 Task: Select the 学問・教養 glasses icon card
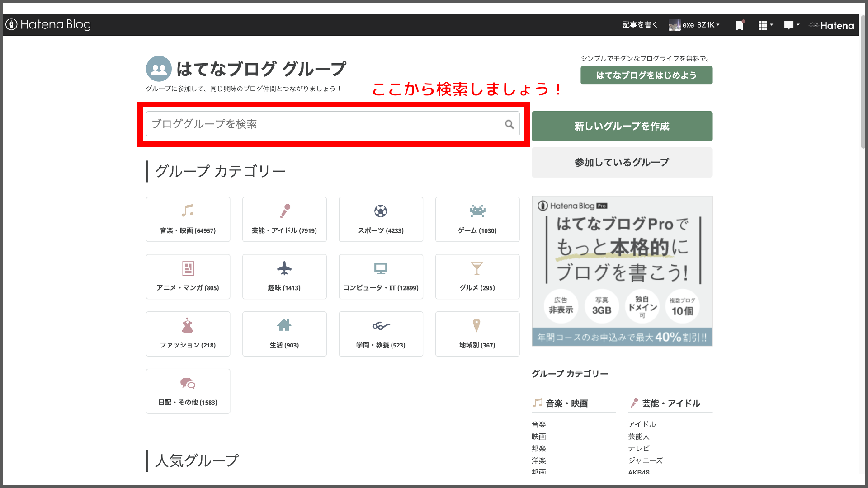click(381, 334)
